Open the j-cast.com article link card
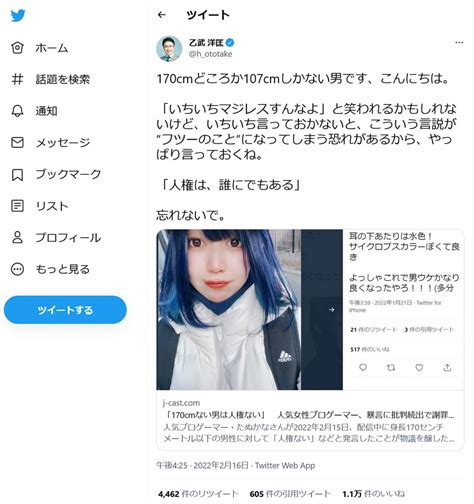474x504 pixels. [310, 421]
